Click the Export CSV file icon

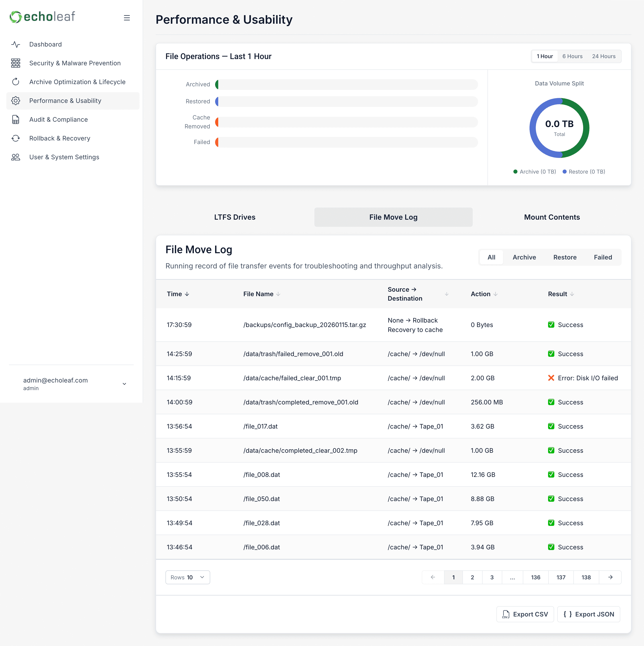click(x=506, y=614)
